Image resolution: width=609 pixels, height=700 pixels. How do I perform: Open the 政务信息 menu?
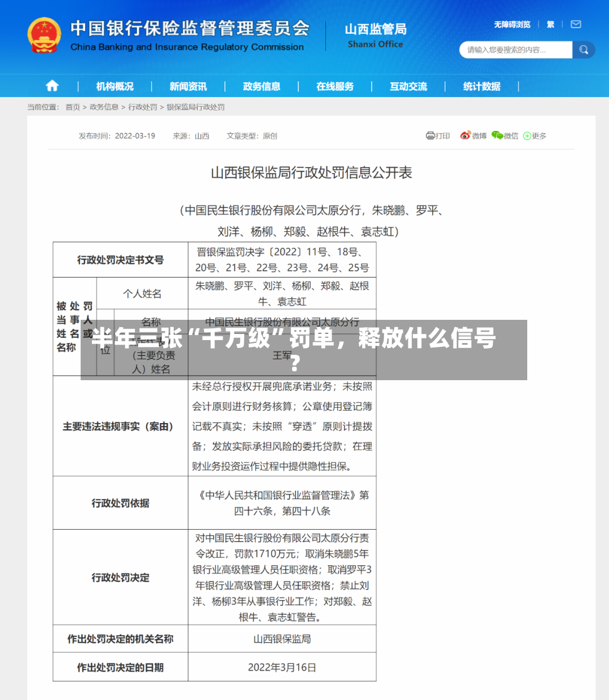[x=261, y=86]
